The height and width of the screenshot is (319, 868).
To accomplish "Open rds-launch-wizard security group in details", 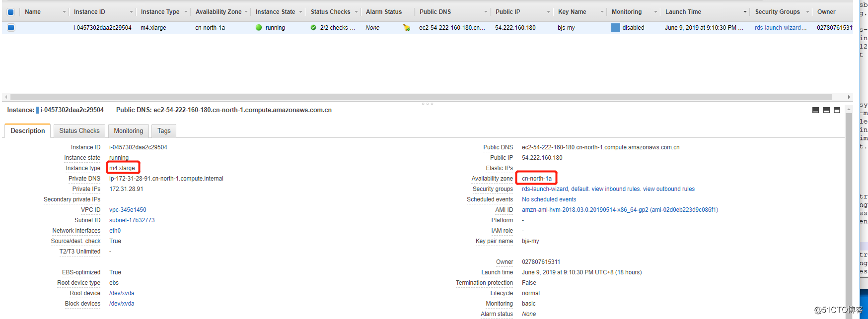I will [x=545, y=189].
